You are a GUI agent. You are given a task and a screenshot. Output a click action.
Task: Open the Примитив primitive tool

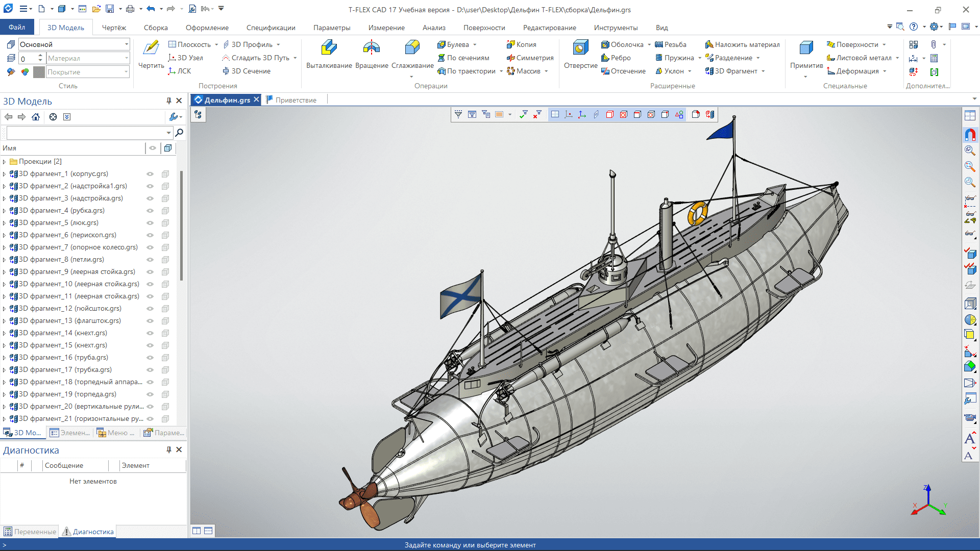pyautogui.click(x=806, y=55)
